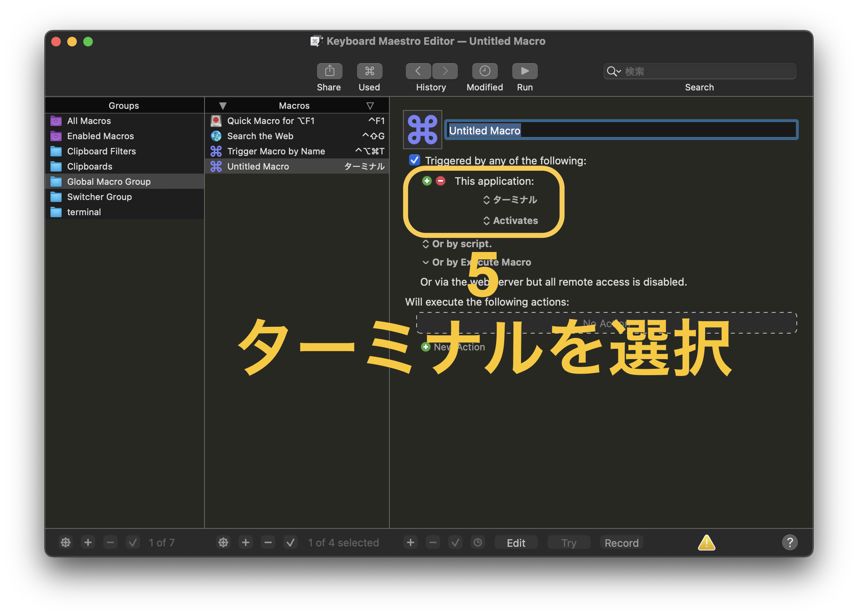Image resolution: width=858 pixels, height=616 pixels.
Task: Select the Clipboard Filters group
Action: pyautogui.click(x=102, y=151)
